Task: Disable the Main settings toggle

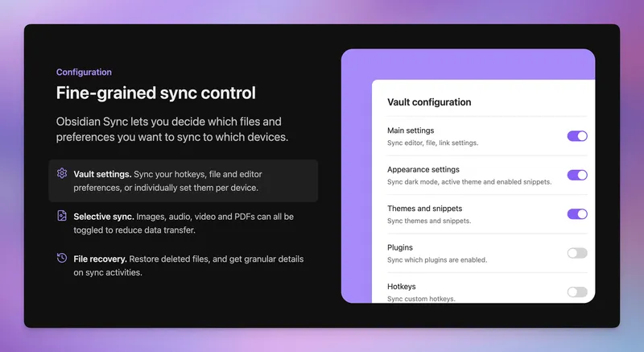Action: [x=577, y=136]
